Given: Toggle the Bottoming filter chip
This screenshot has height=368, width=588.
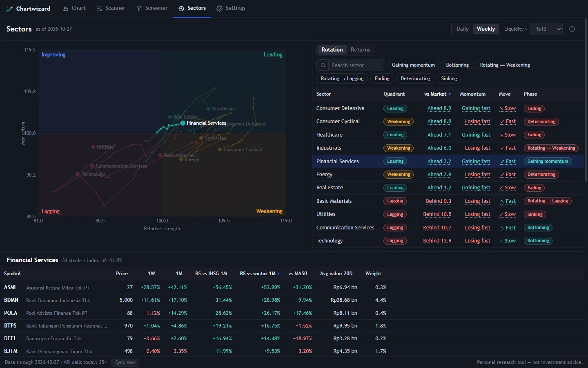Looking at the screenshot, I should 457,65.
